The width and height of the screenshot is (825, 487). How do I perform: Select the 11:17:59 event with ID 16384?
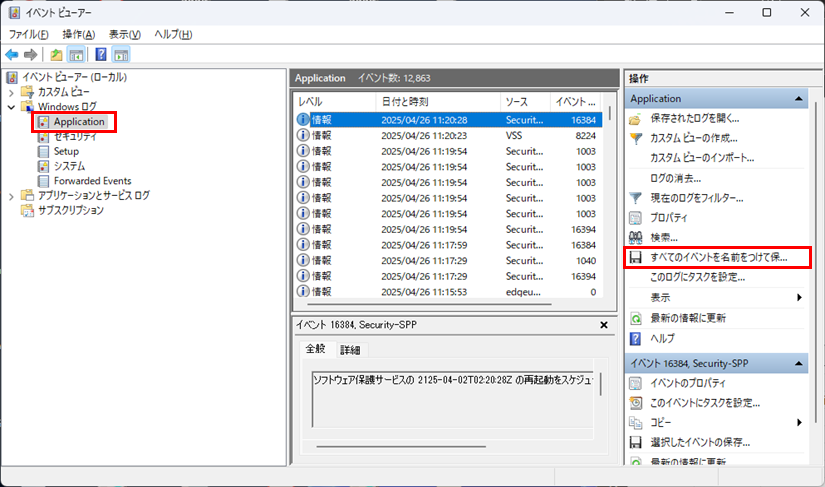[x=448, y=245]
